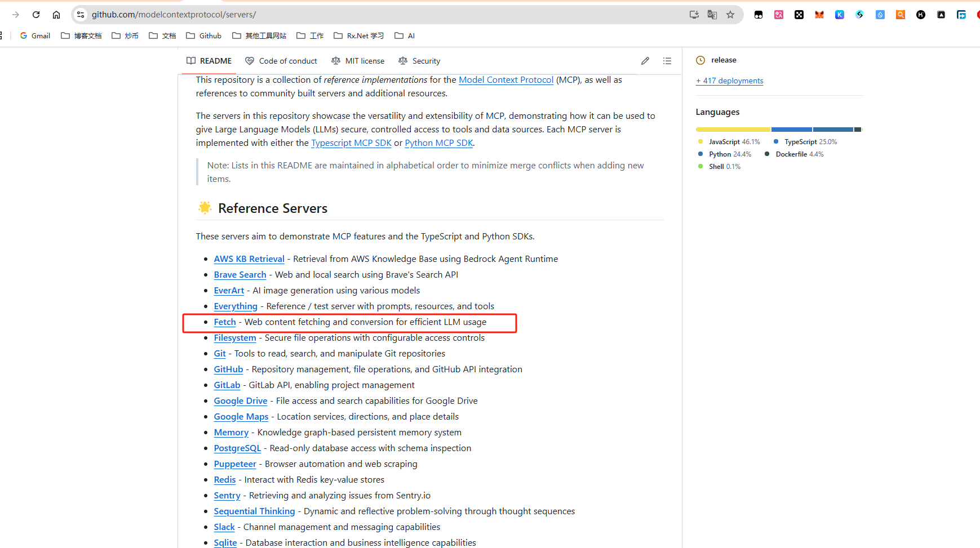Open the Google Maps server link
Viewport: 980px width, 548px height.
(241, 417)
